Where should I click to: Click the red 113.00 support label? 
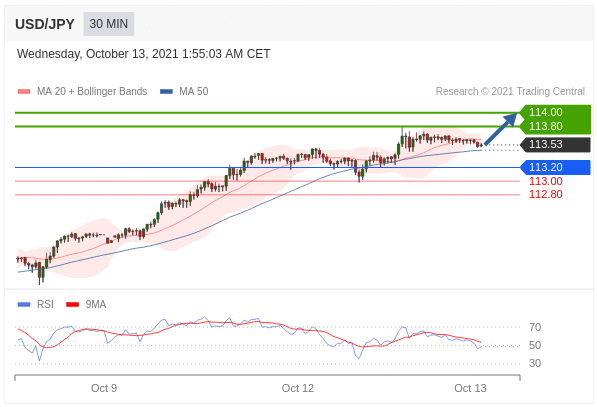[545, 181]
